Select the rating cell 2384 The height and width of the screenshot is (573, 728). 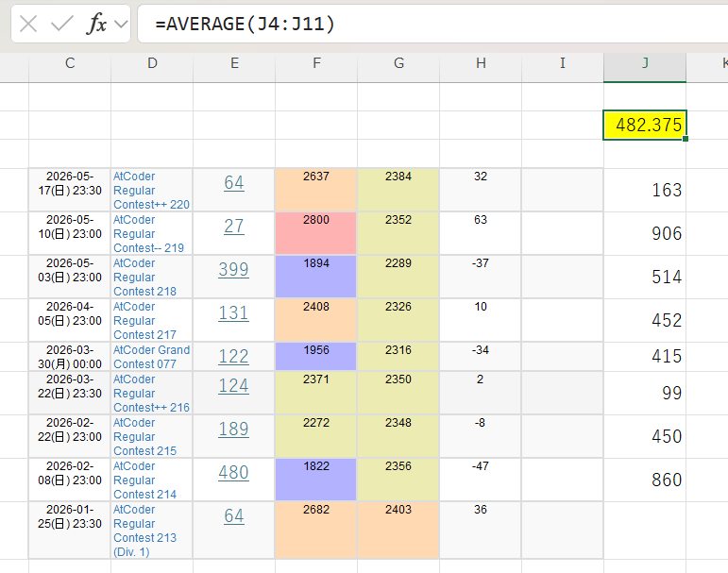(398, 190)
